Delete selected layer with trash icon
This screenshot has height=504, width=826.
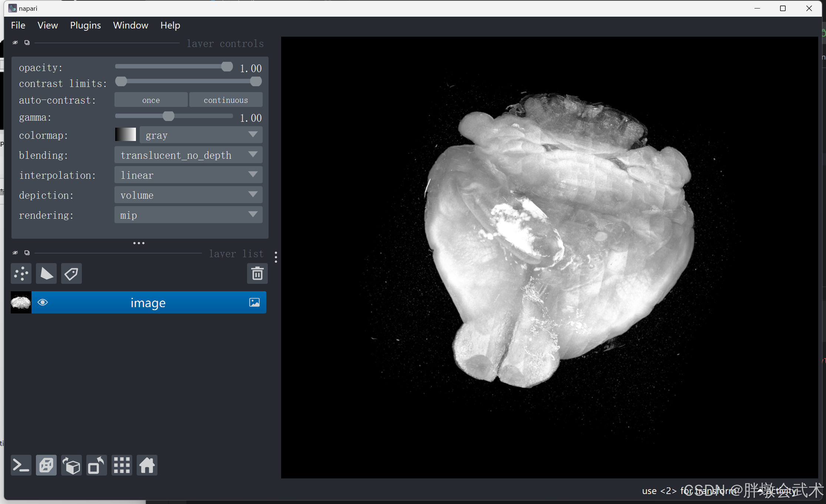pos(257,274)
